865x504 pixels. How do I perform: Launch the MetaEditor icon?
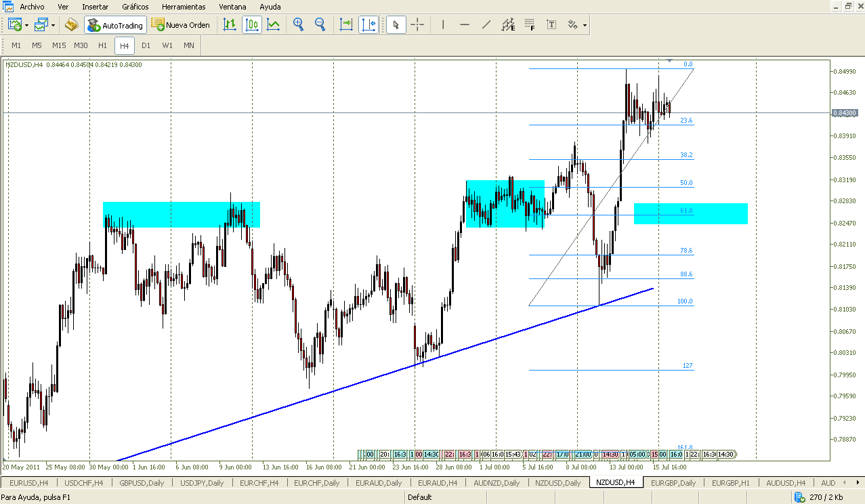tap(72, 25)
